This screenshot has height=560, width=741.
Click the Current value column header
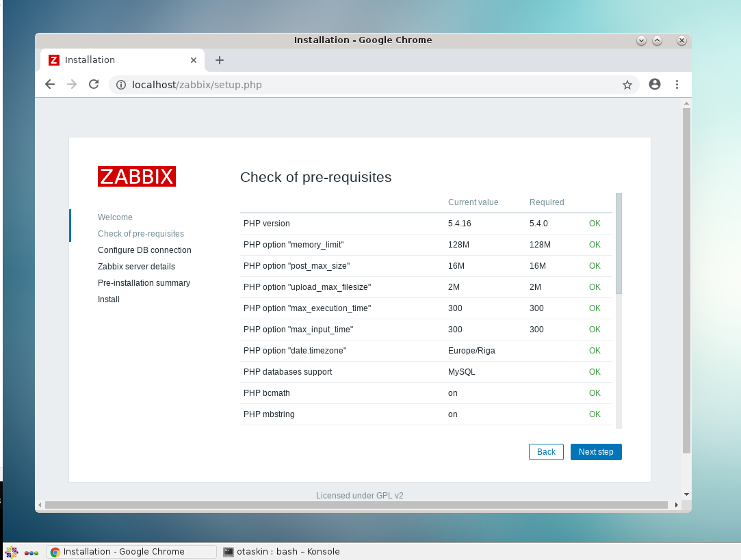(473, 202)
